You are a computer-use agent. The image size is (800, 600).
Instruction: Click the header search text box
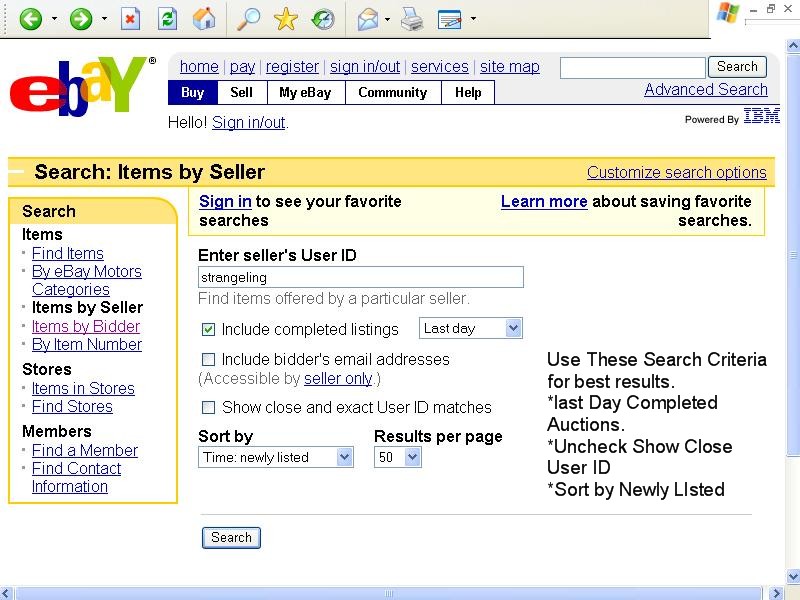pyautogui.click(x=633, y=67)
